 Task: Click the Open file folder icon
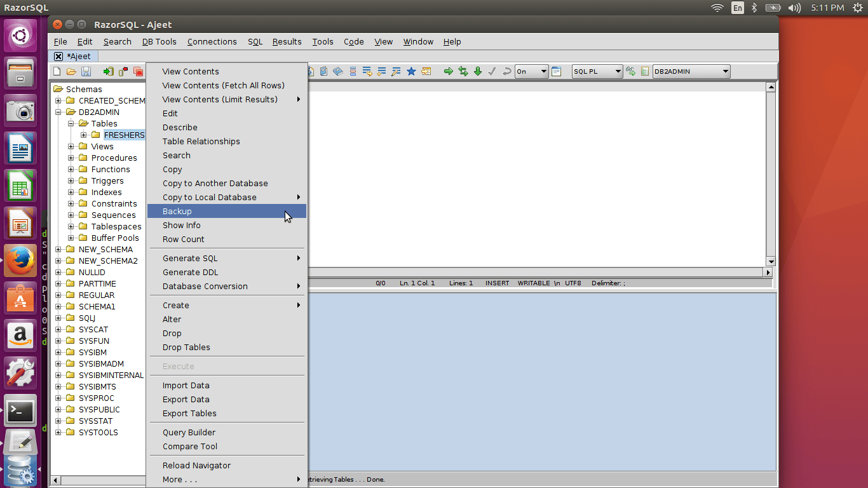pyautogui.click(x=71, y=72)
